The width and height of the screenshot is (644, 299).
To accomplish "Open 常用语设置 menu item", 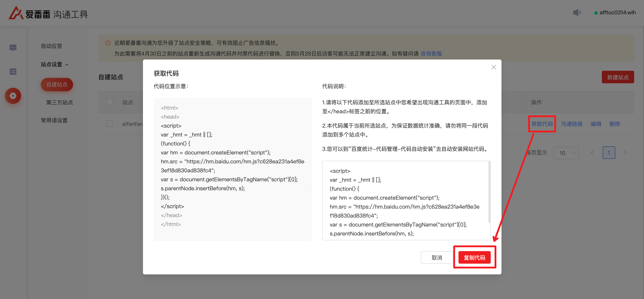I will coord(54,120).
